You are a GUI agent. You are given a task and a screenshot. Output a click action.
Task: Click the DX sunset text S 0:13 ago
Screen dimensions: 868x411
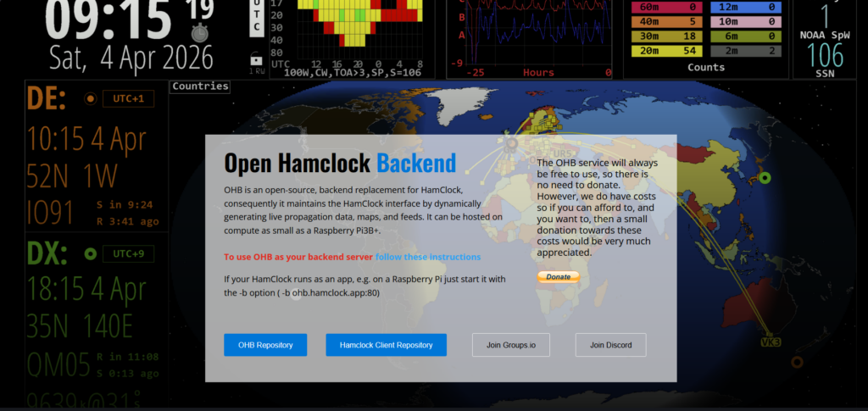127,374
